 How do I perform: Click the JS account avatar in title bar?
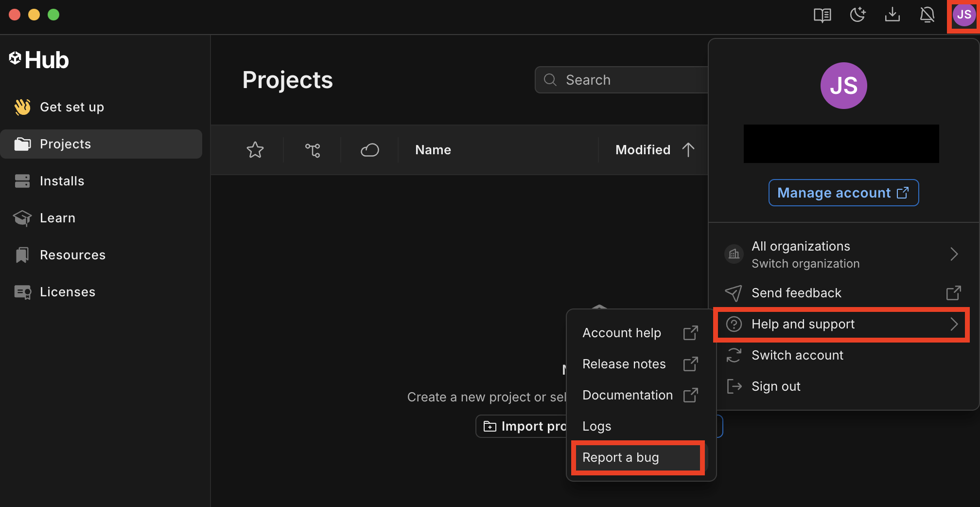point(963,15)
